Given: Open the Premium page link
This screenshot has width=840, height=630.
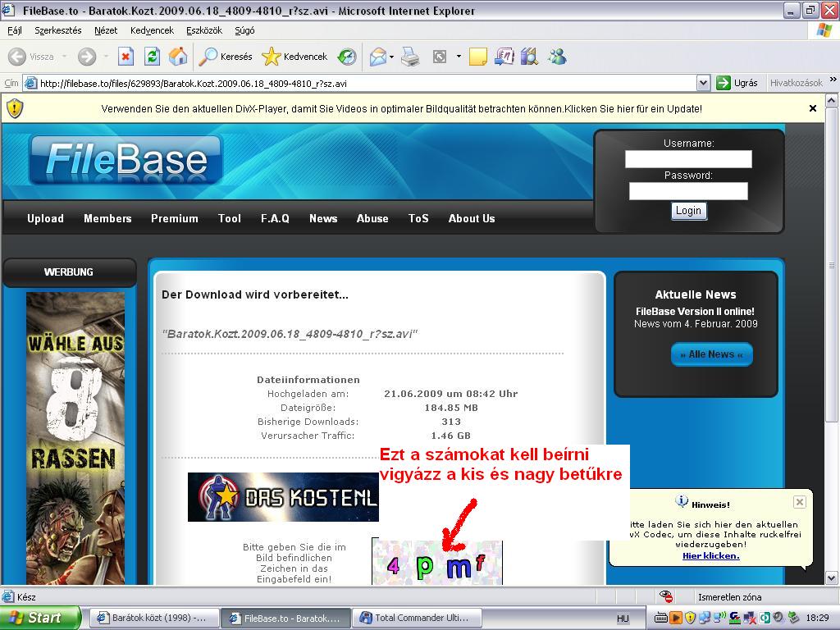Looking at the screenshot, I should click(x=175, y=218).
